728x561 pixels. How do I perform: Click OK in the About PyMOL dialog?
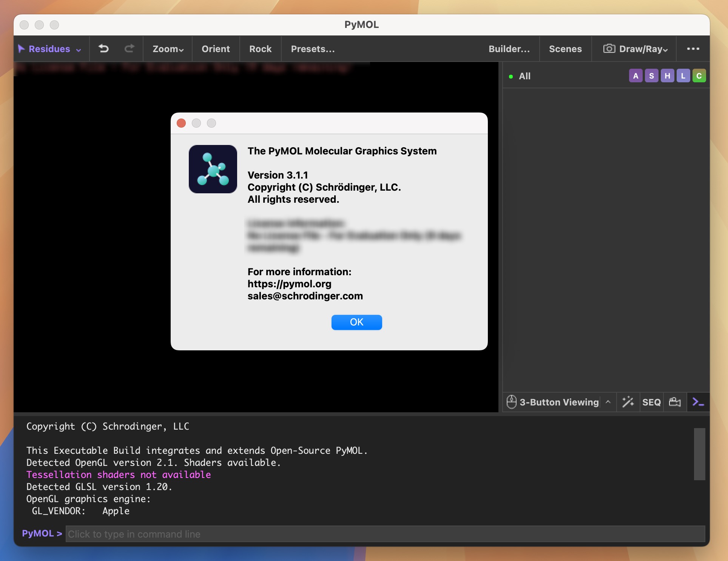(x=356, y=322)
